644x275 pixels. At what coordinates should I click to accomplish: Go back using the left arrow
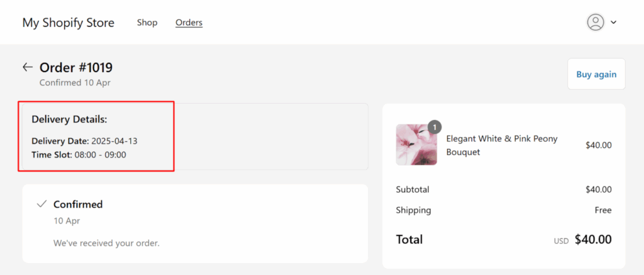tap(27, 67)
